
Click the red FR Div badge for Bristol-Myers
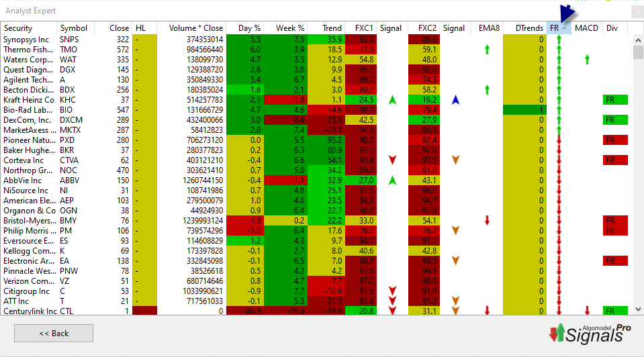[x=615, y=220]
